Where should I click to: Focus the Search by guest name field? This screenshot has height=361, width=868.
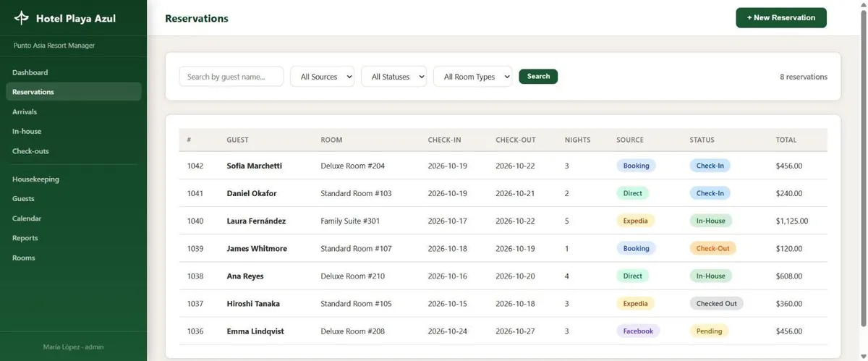[231, 77]
